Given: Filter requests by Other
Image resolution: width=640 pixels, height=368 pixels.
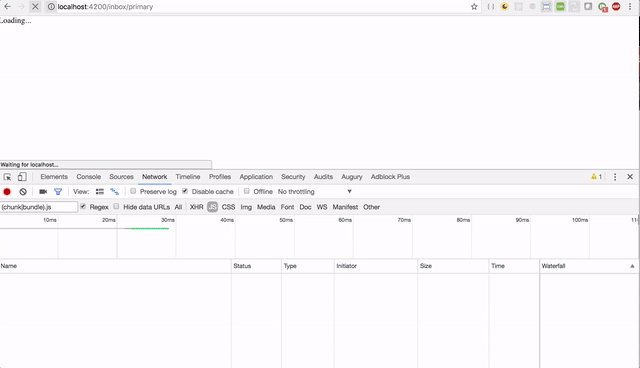Looking at the screenshot, I should click(x=371, y=207).
